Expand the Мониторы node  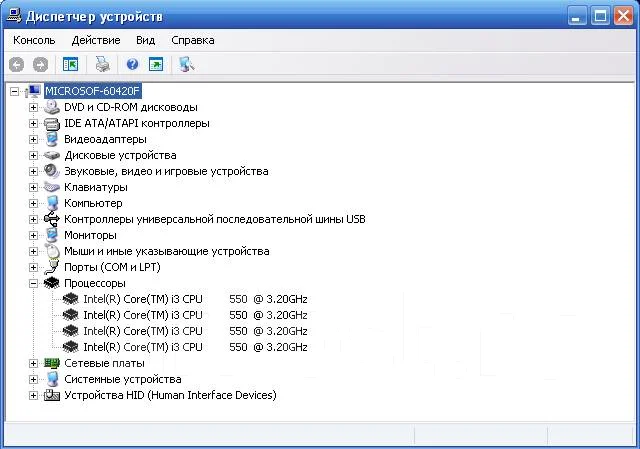tap(33, 236)
